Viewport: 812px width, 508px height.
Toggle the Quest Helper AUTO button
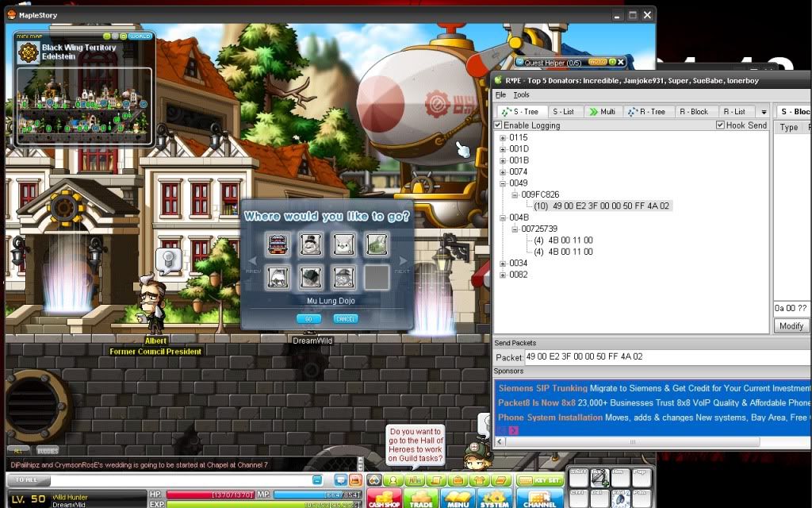pyautogui.click(x=598, y=62)
